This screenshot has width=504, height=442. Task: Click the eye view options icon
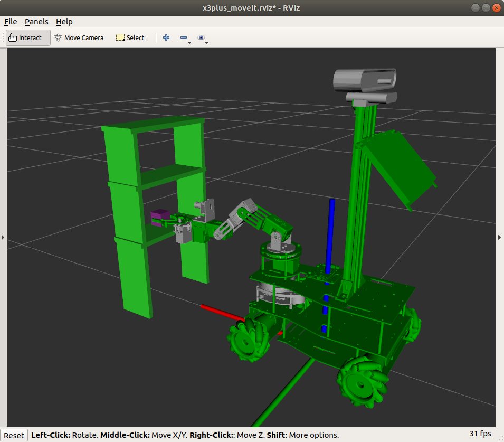201,37
